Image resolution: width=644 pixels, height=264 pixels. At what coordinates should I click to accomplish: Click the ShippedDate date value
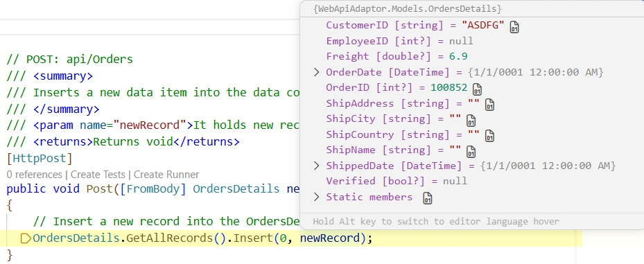pyautogui.click(x=548, y=166)
